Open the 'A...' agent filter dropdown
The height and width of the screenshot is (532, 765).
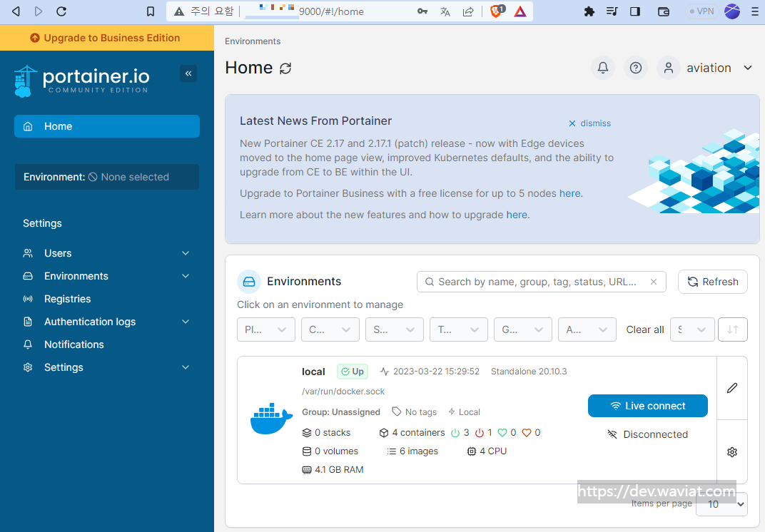587,329
